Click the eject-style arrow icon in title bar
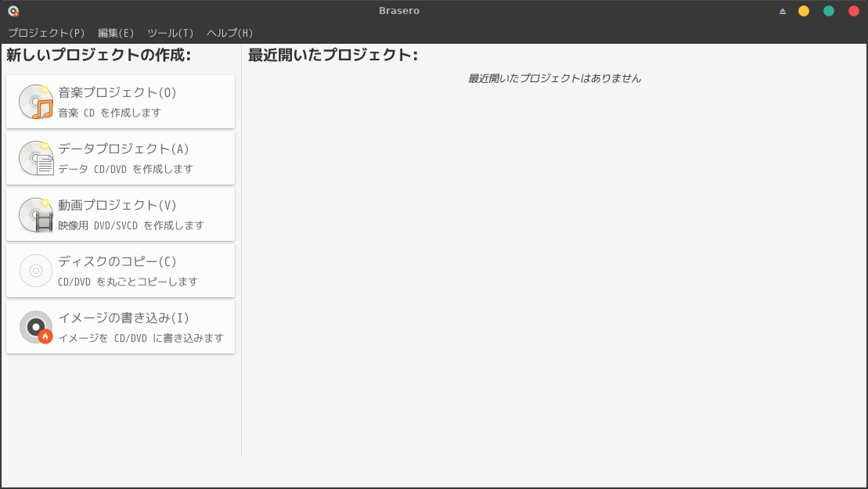The image size is (868, 489). [x=782, y=11]
